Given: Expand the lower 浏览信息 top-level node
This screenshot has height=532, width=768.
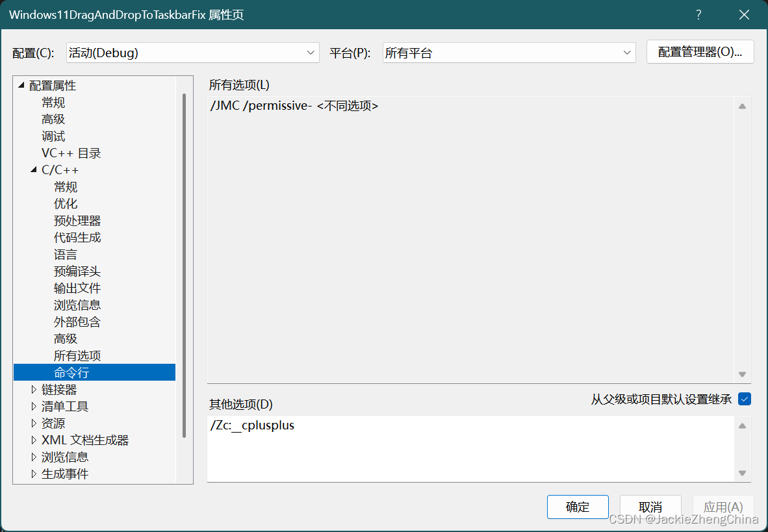Looking at the screenshot, I should [x=33, y=457].
